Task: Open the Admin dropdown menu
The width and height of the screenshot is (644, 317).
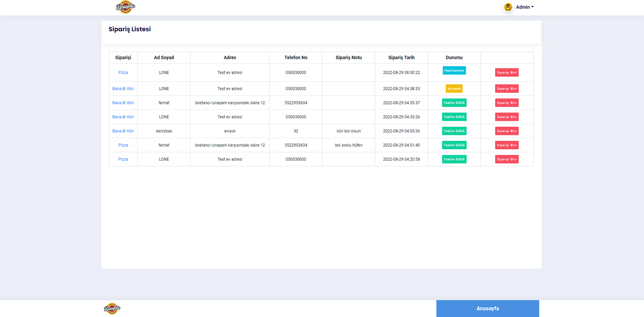Action: 524,7
